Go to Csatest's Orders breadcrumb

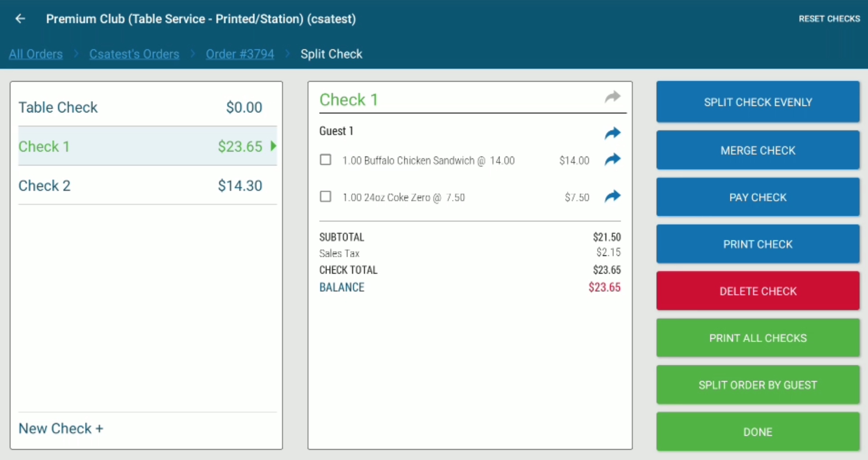pyautogui.click(x=134, y=54)
